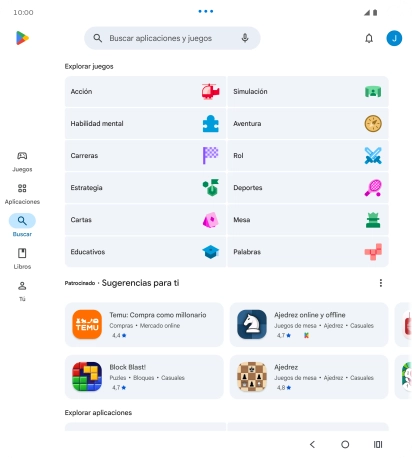Image resolution: width=412 pixels, height=458 pixels.
Task: Open Block Blast! app card
Action: [144, 377]
